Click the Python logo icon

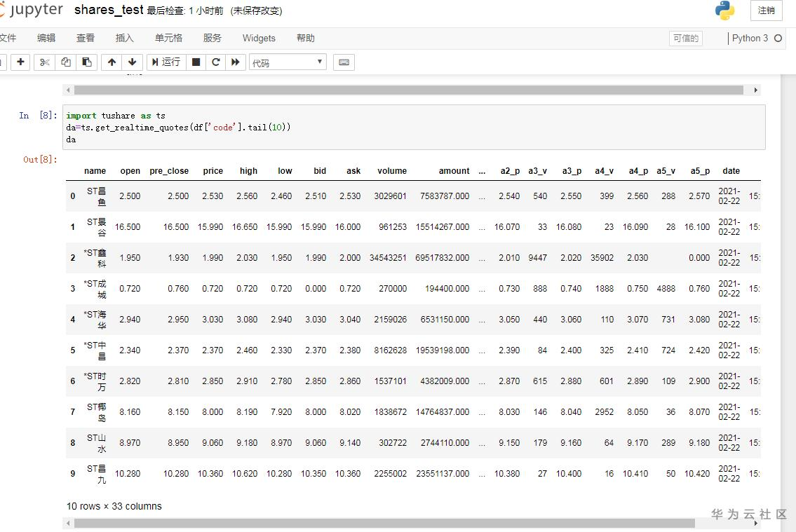[724, 11]
